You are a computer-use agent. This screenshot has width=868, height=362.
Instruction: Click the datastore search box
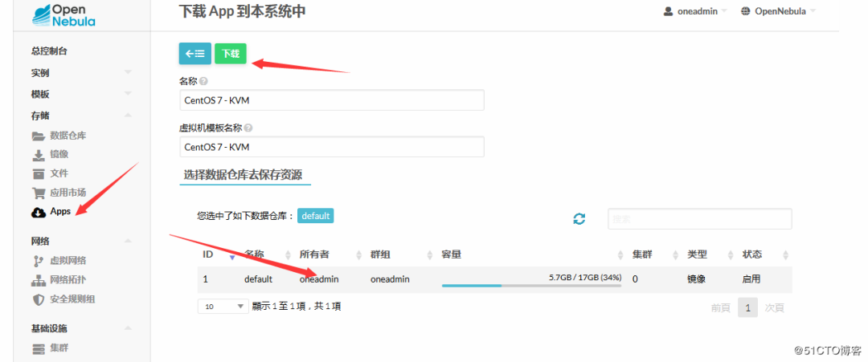(x=700, y=219)
